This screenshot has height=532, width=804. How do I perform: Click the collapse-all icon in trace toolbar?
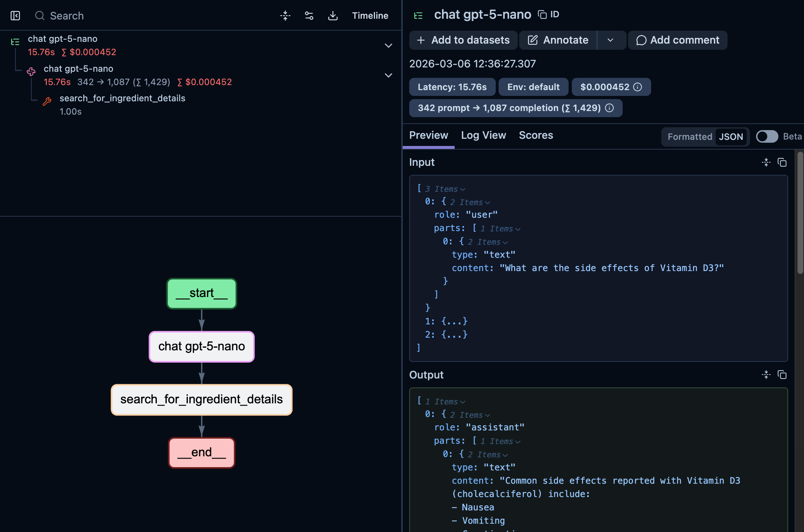(x=285, y=15)
